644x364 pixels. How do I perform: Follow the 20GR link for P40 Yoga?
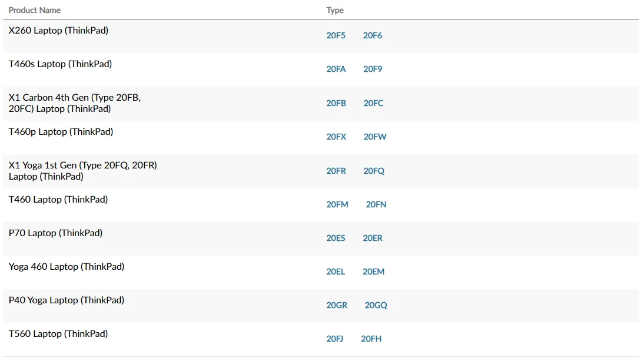click(337, 305)
